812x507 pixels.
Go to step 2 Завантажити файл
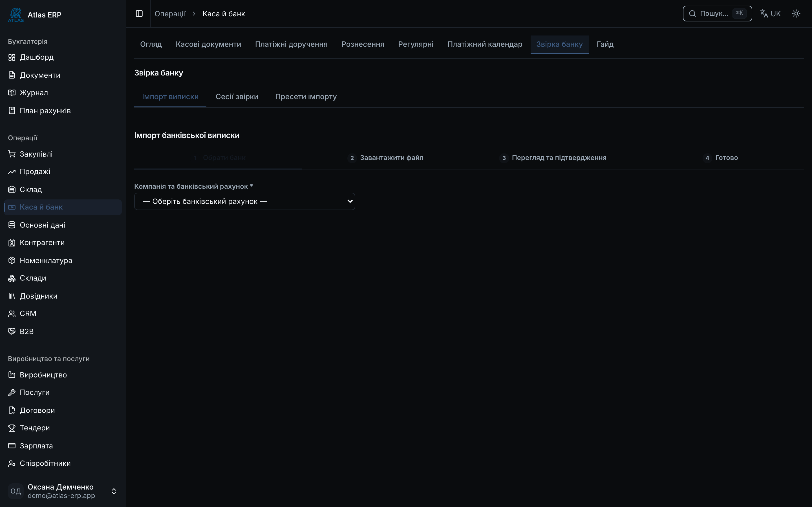(x=385, y=158)
